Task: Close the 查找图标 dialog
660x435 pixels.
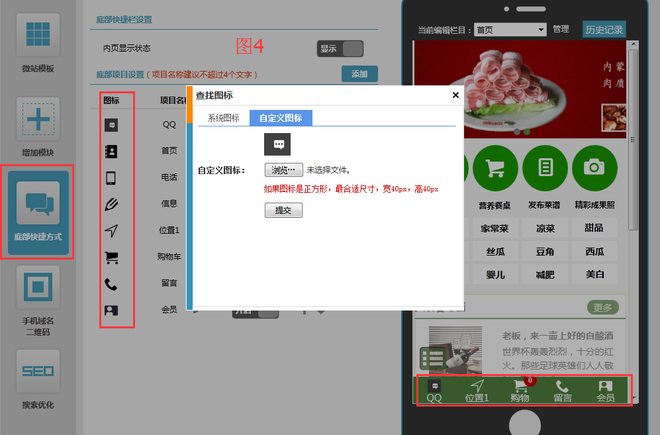Action: click(455, 95)
